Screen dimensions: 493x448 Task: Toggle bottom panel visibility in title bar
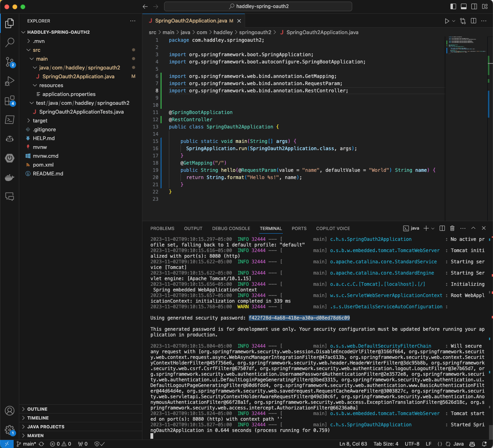pyautogui.click(x=464, y=6)
